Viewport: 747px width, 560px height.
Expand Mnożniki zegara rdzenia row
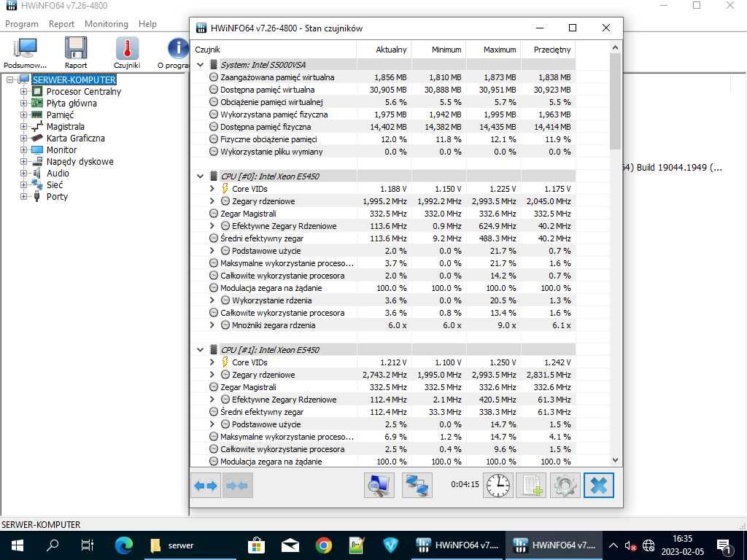pyautogui.click(x=212, y=325)
